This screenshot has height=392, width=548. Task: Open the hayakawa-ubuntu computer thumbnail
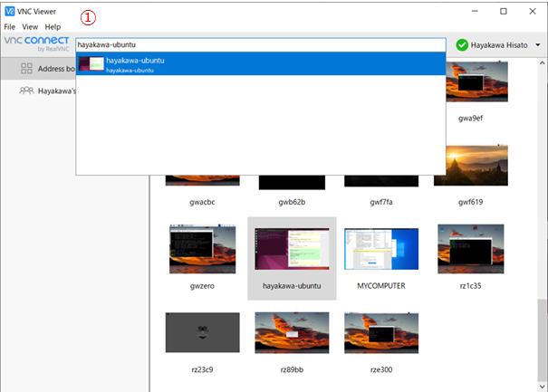click(292, 249)
